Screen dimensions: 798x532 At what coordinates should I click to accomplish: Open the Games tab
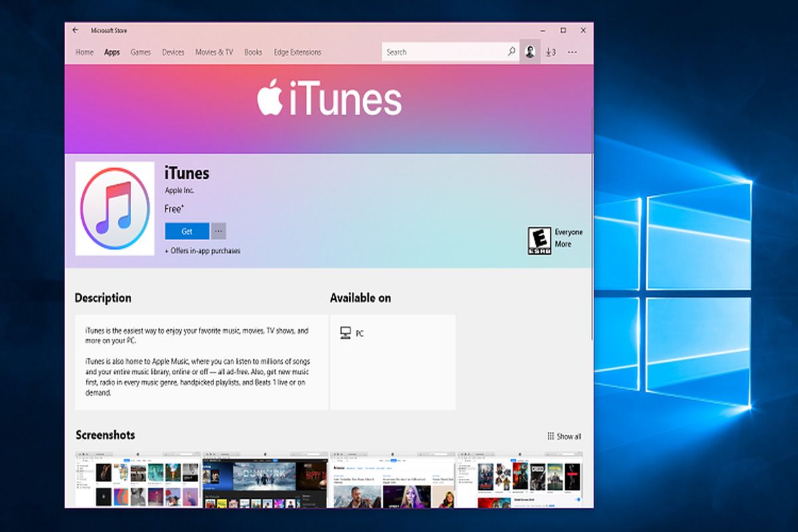pyautogui.click(x=140, y=52)
